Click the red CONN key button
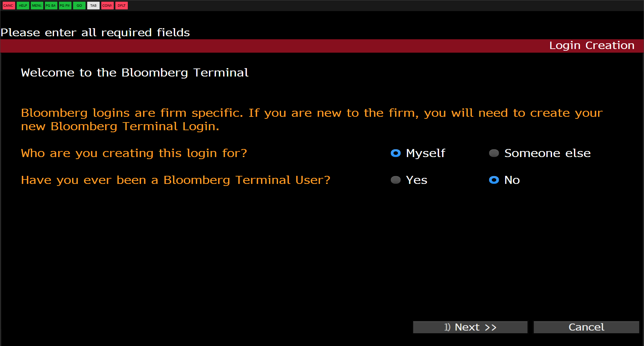Image resolution: width=644 pixels, height=346 pixels. point(107,5)
